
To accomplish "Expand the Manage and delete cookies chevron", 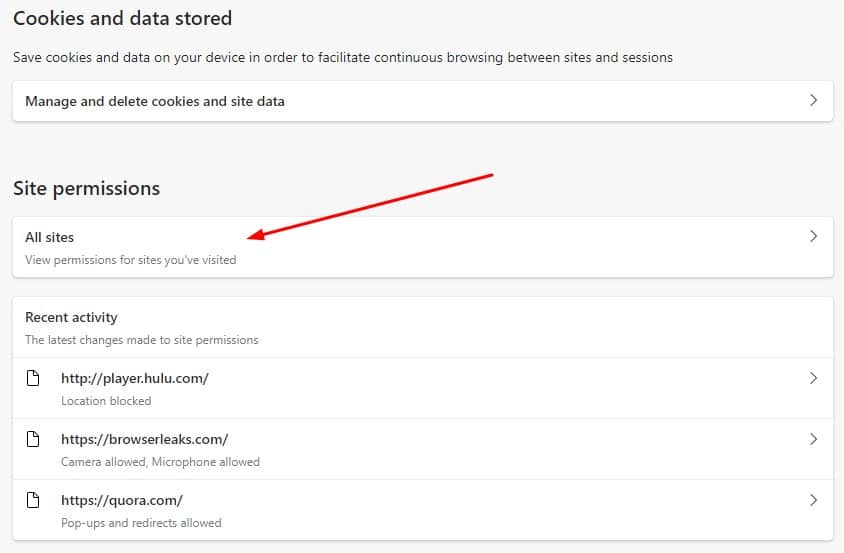I will point(813,100).
